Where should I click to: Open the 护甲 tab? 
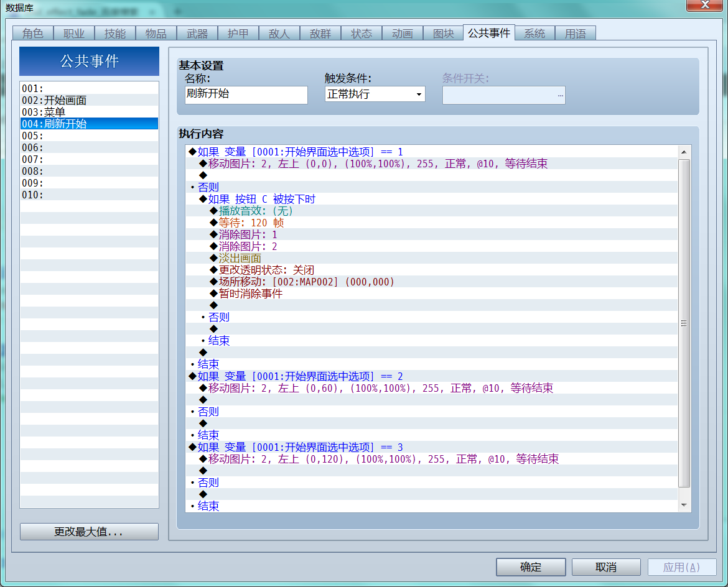click(238, 34)
